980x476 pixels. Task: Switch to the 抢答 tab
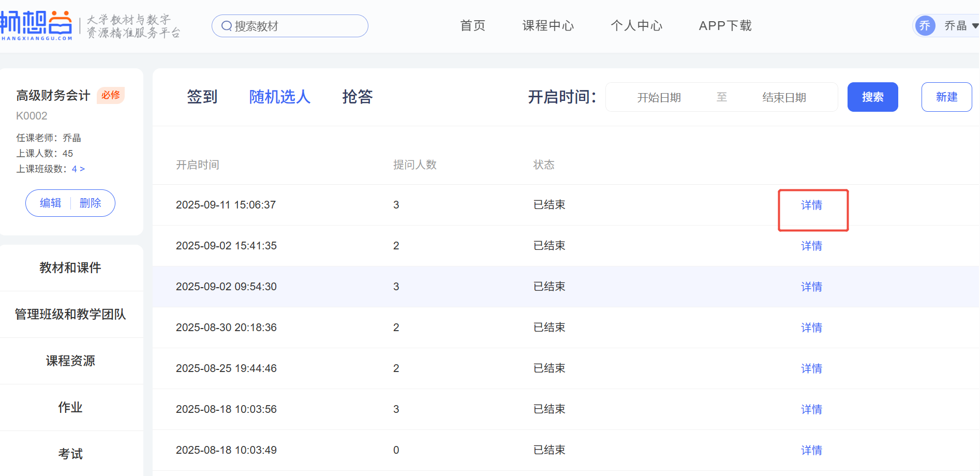pyautogui.click(x=357, y=97)
